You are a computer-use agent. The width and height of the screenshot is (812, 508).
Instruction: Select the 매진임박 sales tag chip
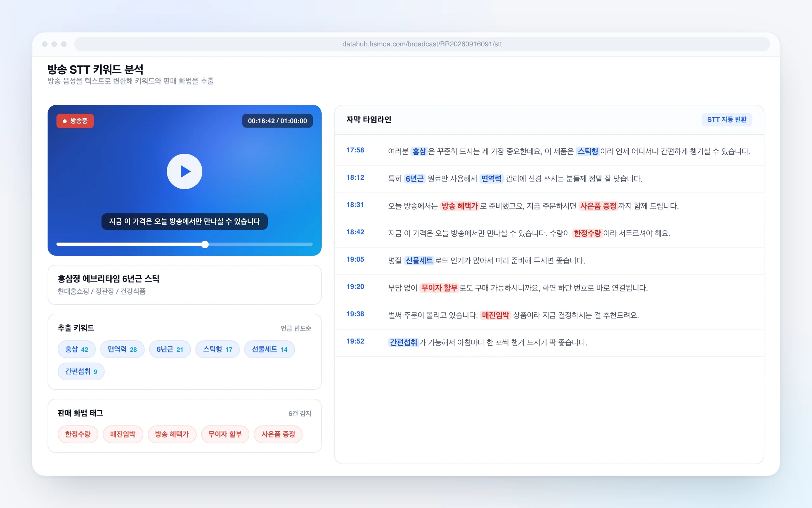click(x=123, y=434)
